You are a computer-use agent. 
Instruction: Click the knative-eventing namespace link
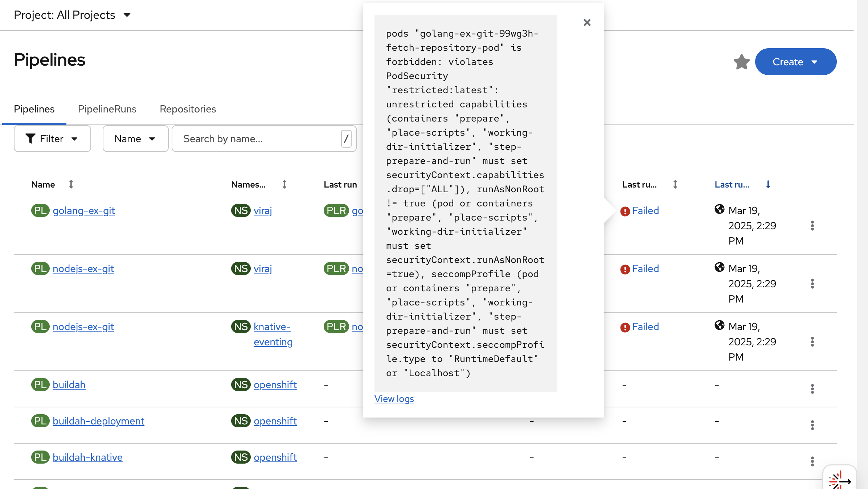click(x=273, y=334)
